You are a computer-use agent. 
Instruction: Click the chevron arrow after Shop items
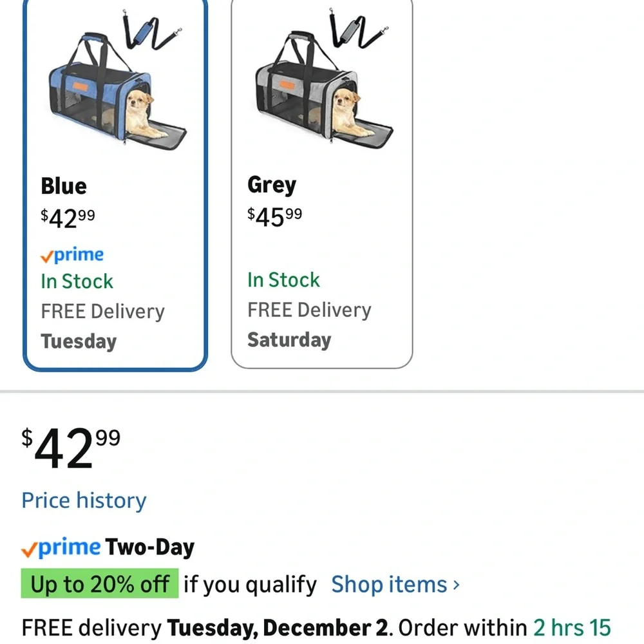[x=456, y=585]
